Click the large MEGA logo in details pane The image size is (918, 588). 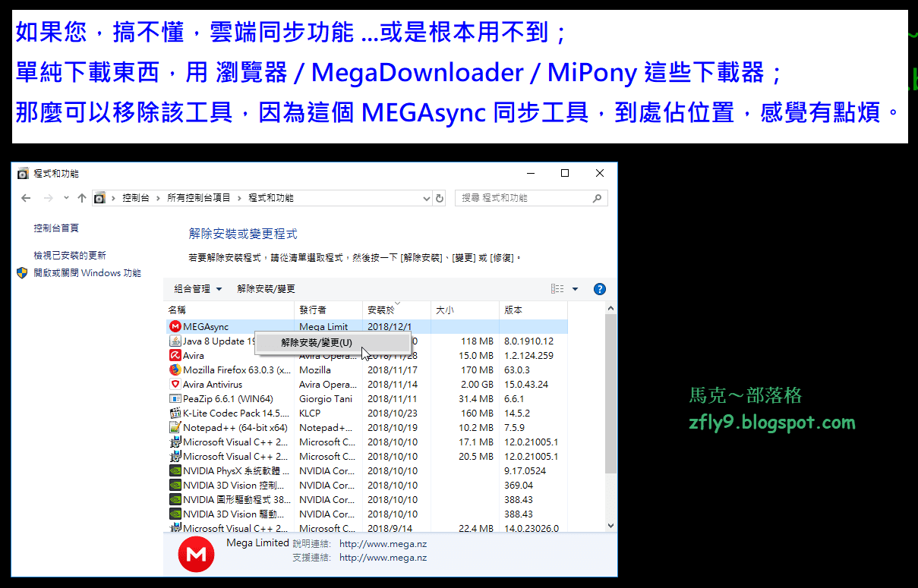[197, 555]
